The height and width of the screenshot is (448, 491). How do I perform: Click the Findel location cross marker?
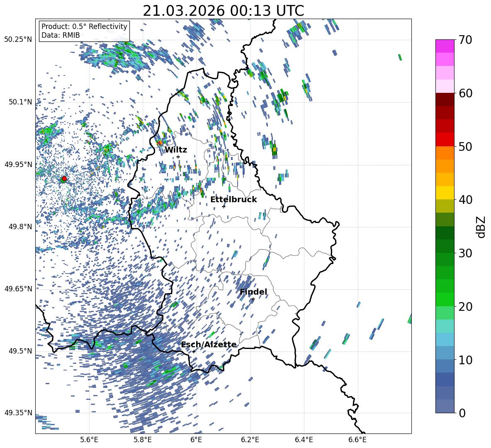pos(253,299)
